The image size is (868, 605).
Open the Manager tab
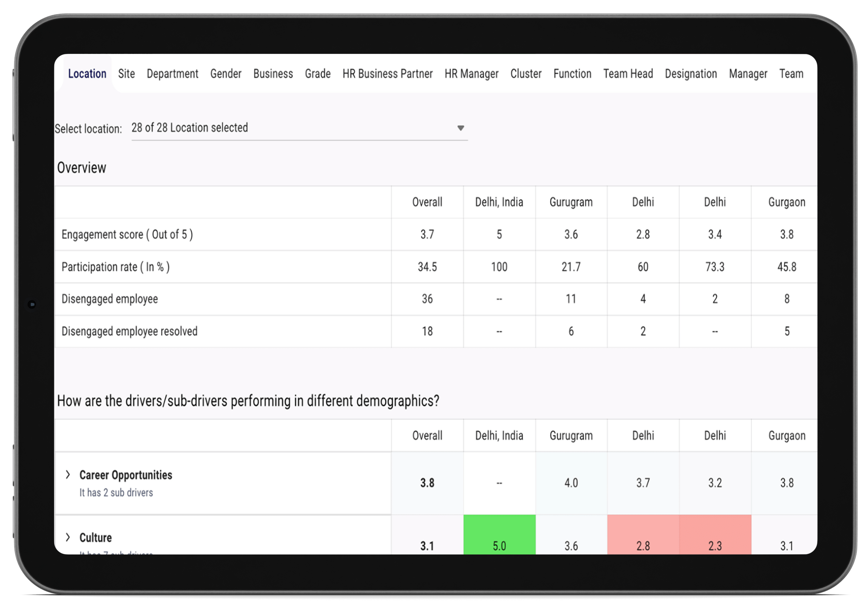747,74
